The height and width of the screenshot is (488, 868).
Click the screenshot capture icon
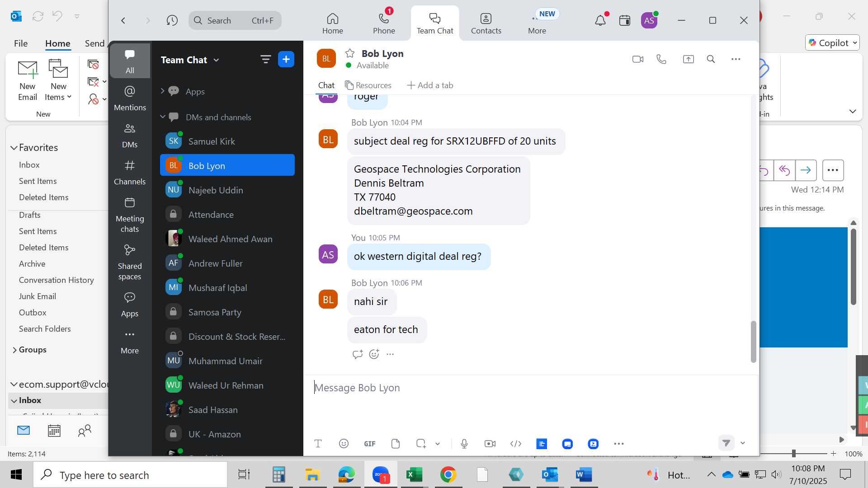(x=421, y=444)
